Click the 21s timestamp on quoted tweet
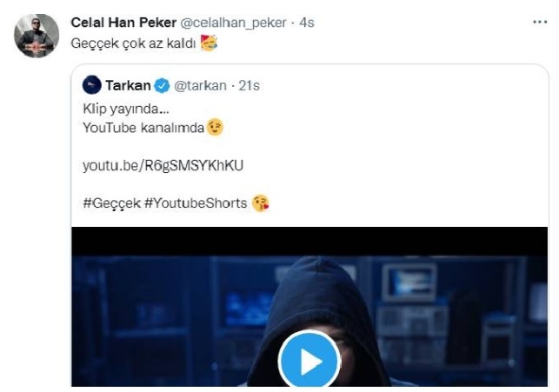Image resolution: width=559 pixels, height=392 pixels. pyautogui.click(x=248, y=85)
